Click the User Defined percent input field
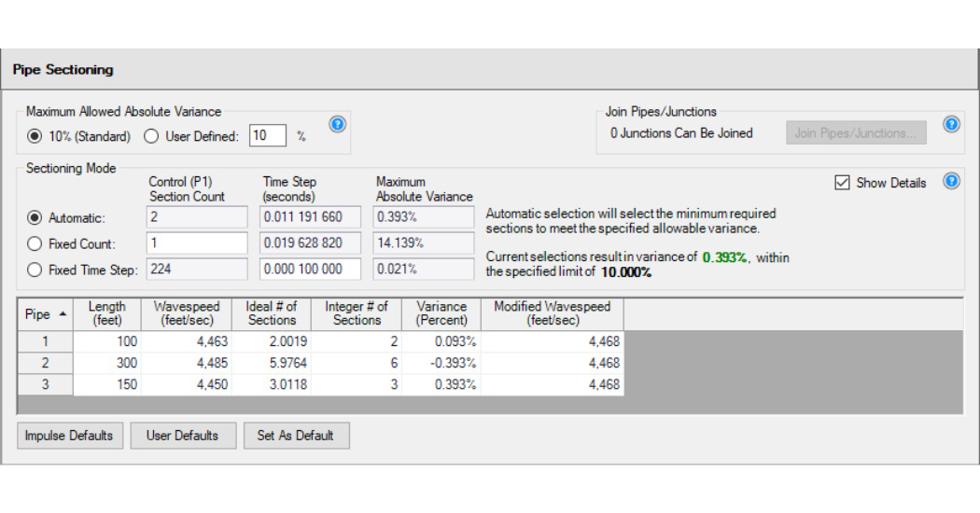This screenshot has width=980, height=513. [x=268, y=135]
